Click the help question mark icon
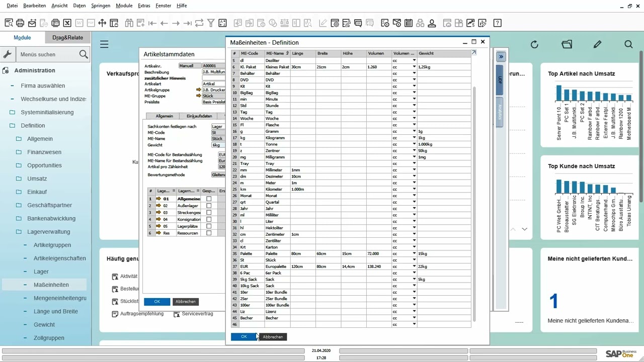The image size is (644, 362). [x=497, y=23]
